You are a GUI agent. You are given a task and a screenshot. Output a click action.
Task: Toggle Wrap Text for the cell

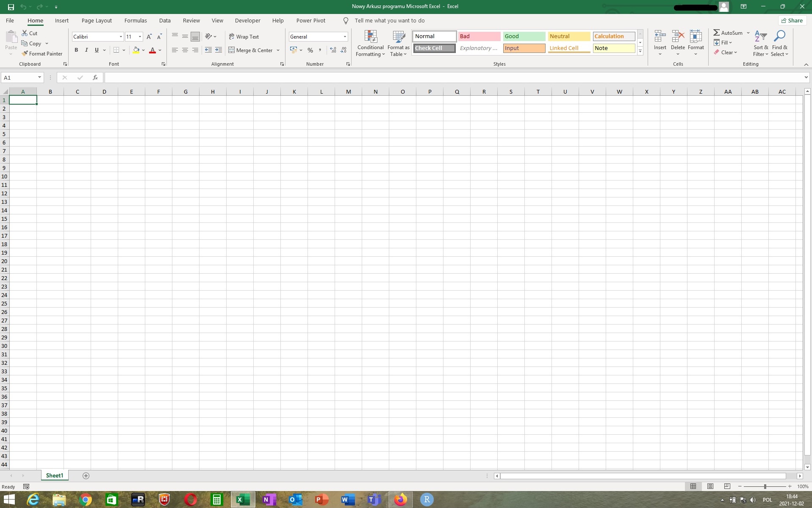[244, 37]
